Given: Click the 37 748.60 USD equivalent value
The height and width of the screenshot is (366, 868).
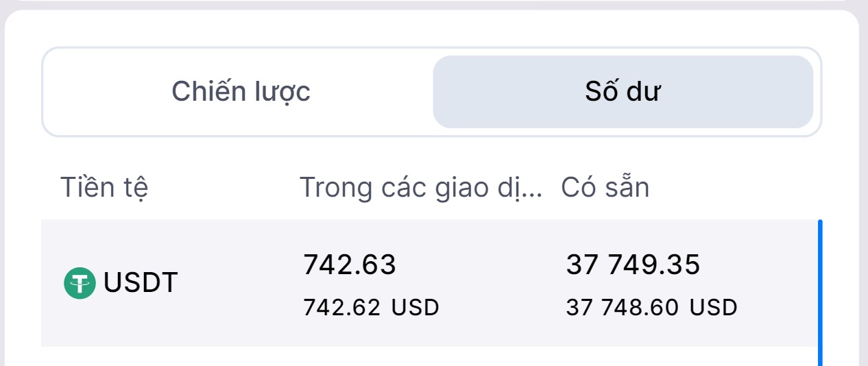Looking at the screenshot, I should (x=623, y=308).
